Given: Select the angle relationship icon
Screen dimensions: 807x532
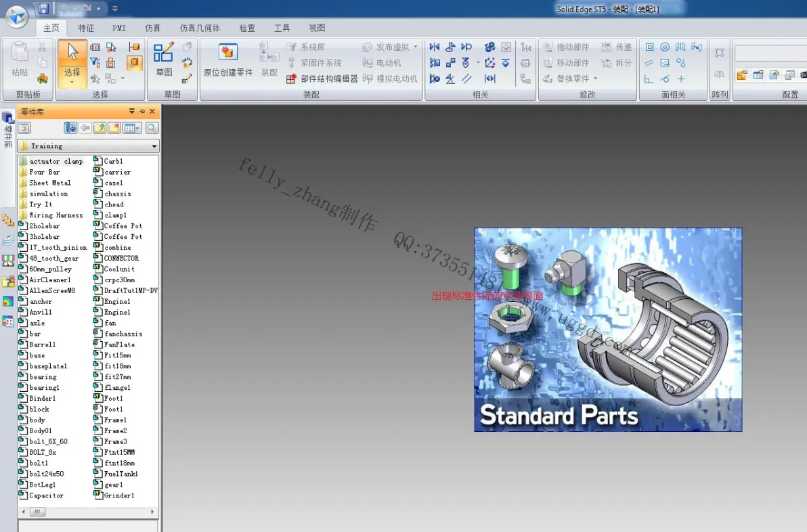Looking at the screenshot, I should point(450,79).
